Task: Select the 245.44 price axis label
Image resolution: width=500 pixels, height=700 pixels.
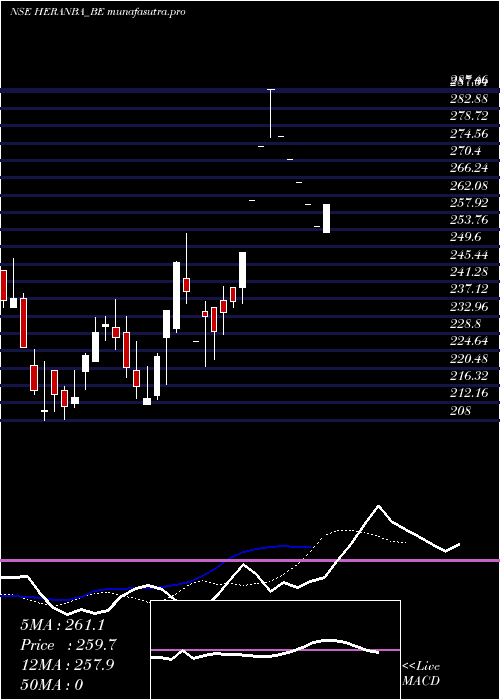Action: [469, 254]
